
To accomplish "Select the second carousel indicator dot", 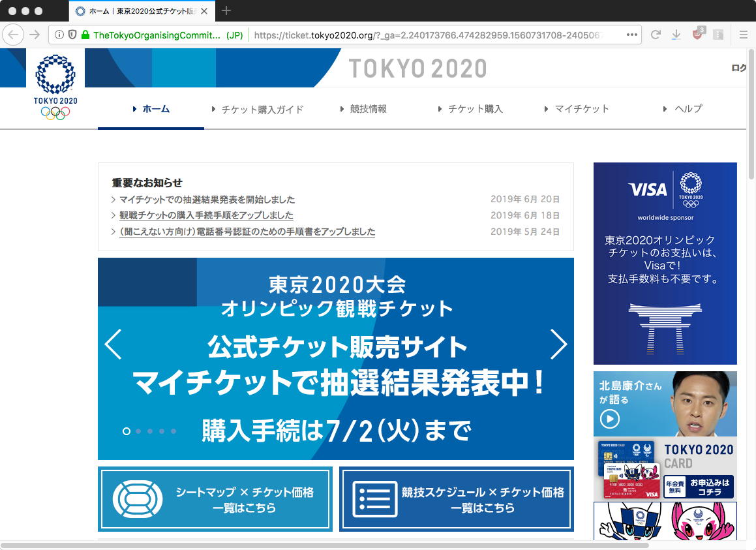I will coord(138,431).
